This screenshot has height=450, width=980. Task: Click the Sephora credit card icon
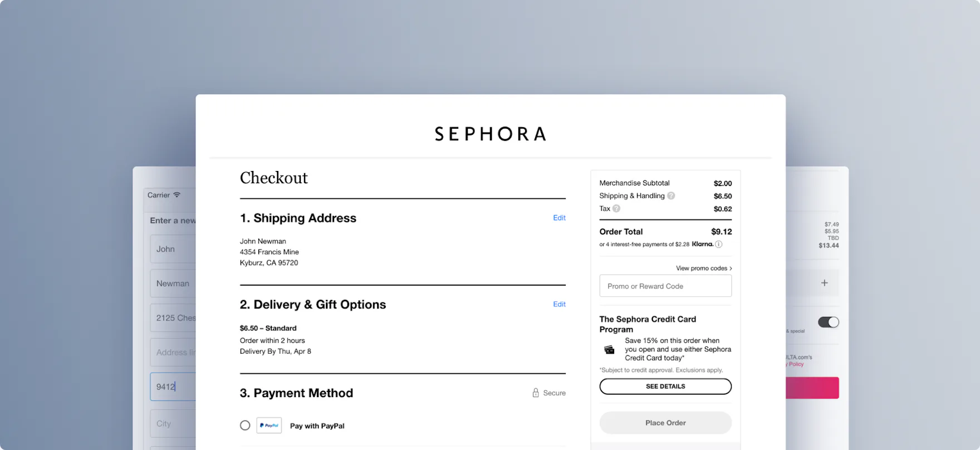pyautogui.click(x=609, y=349)
